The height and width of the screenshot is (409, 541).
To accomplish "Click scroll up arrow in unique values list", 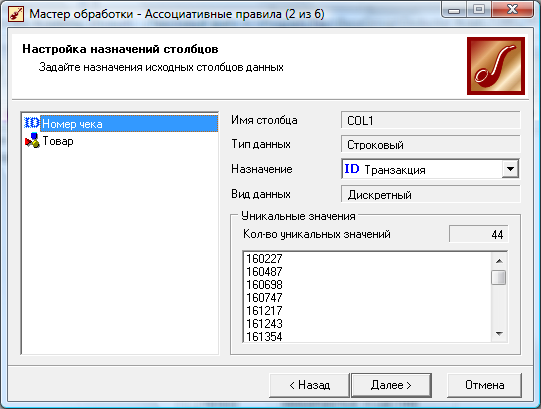I will tap(499, 261).
